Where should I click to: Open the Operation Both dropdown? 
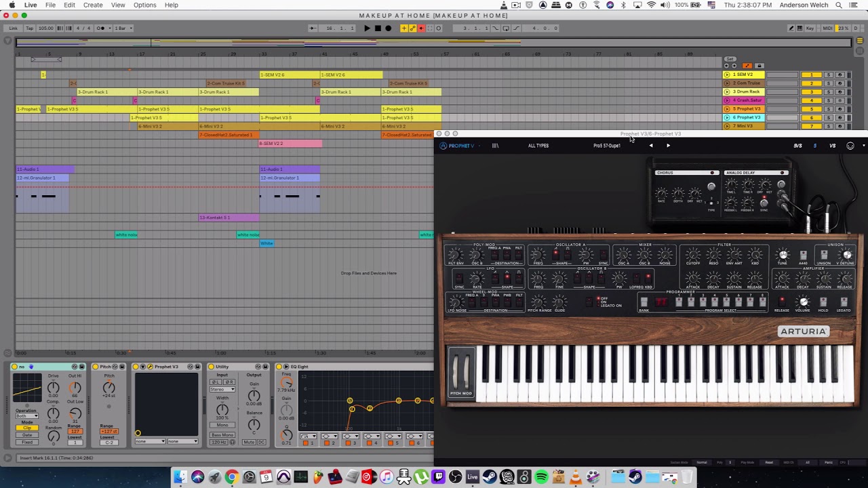(27, 416)
